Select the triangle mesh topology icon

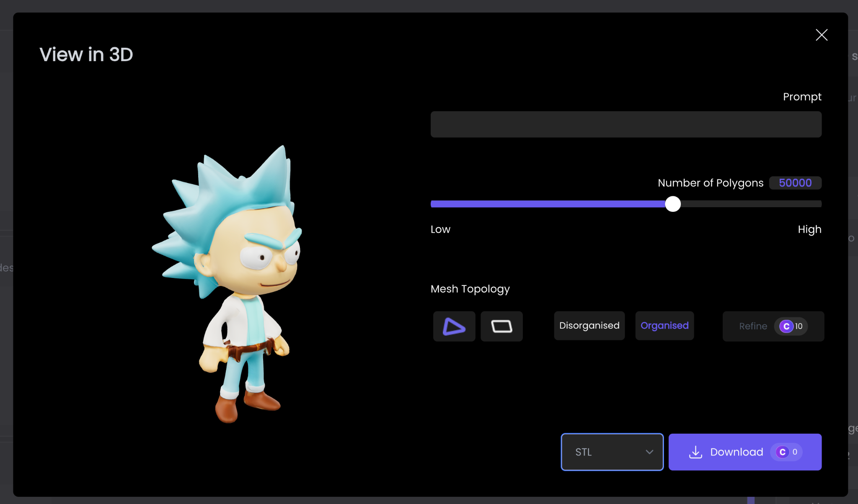coord(454,326)
